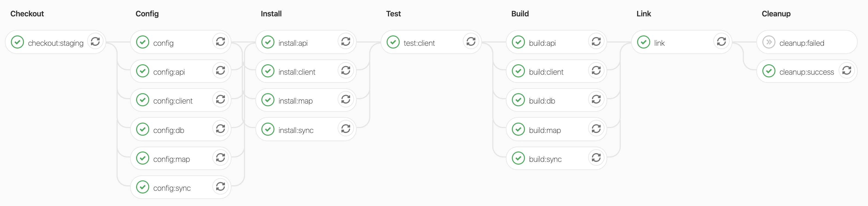Open the cleanup:failed job

[802, 43]
